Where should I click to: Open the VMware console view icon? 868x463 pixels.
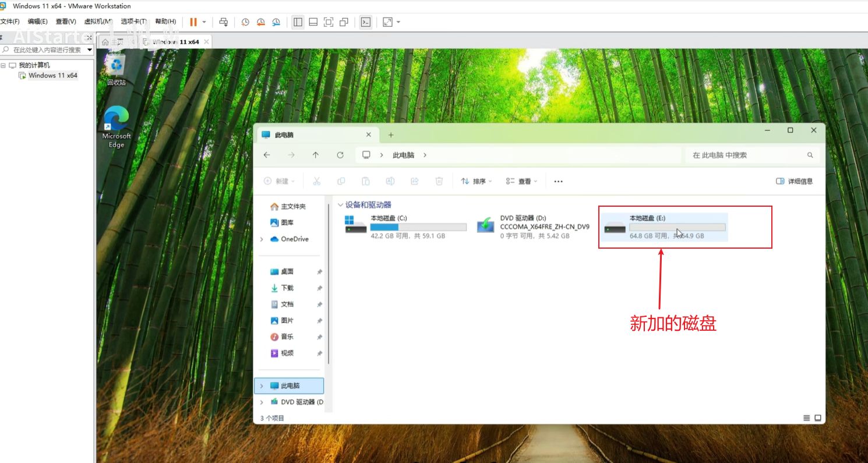tap(365, 22)
